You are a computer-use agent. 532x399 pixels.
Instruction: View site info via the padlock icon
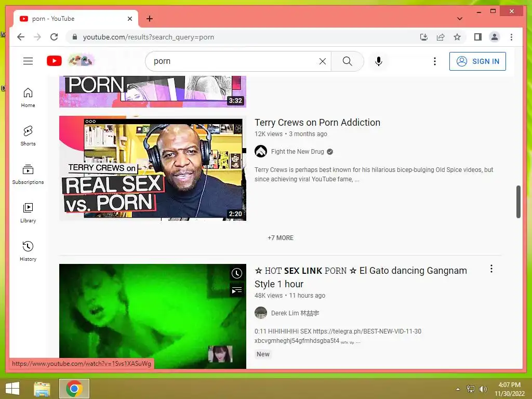pyautogui.click(x=75, y=37)
